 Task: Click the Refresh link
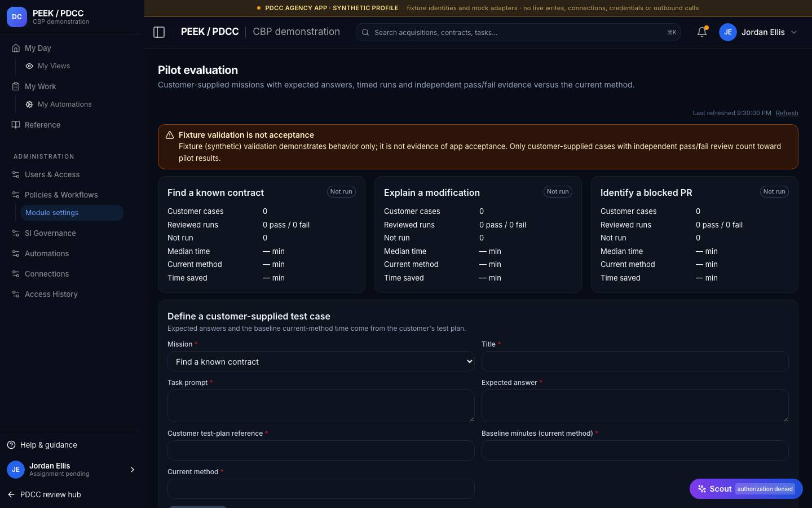coord(787,113)
